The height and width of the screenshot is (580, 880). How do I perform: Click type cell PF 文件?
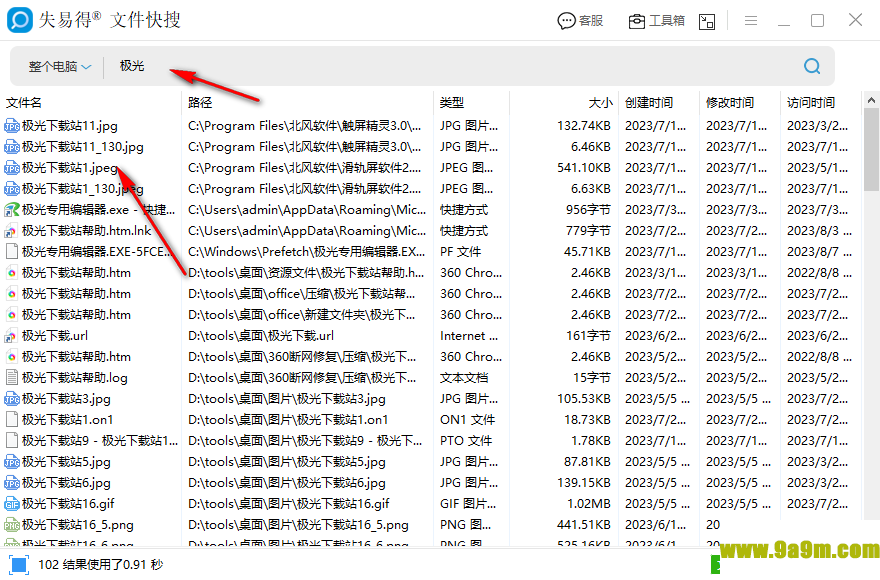(461, 252)
